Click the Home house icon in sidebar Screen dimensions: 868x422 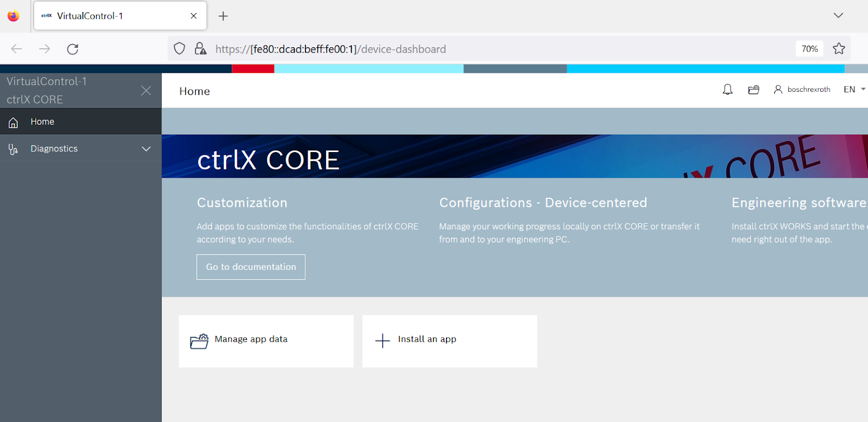[x=13, y=122]
